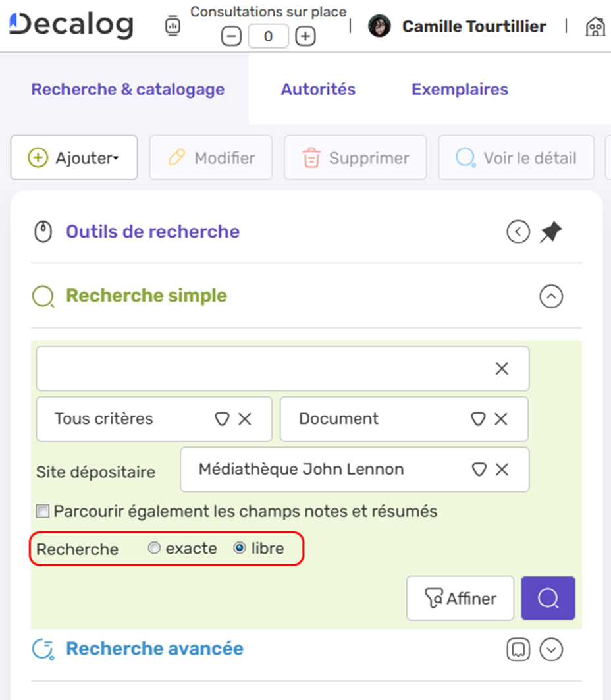The image size is (611, 700).
Task: Switch to the Autorités tab
Action: click(x=318, y=90)
